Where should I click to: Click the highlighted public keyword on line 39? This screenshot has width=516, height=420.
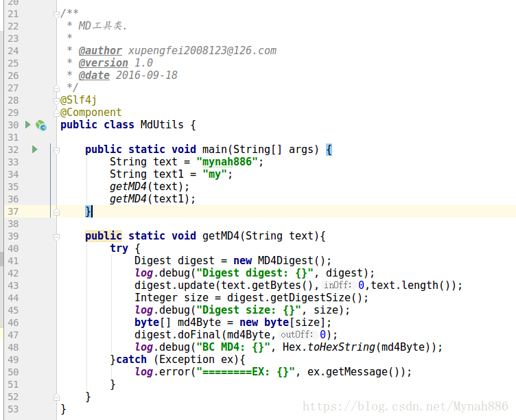tap(104, 236)
